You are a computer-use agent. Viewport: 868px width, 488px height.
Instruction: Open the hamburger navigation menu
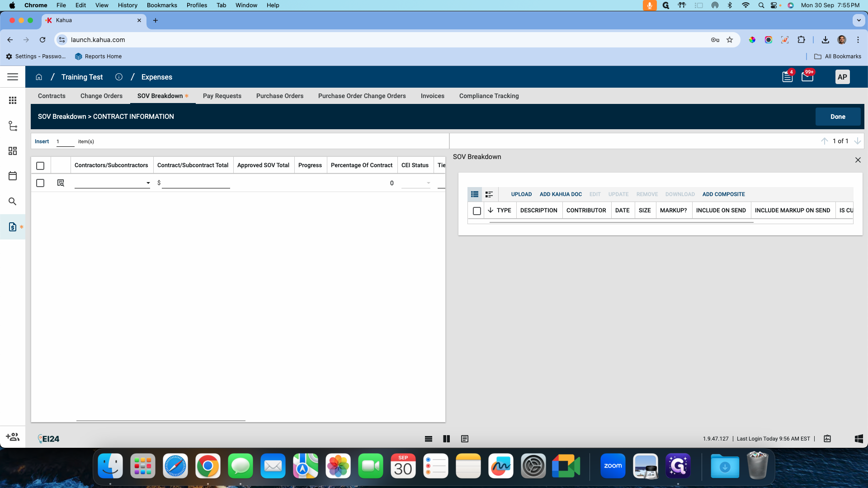pyautogui.click(x=13, y=77)
